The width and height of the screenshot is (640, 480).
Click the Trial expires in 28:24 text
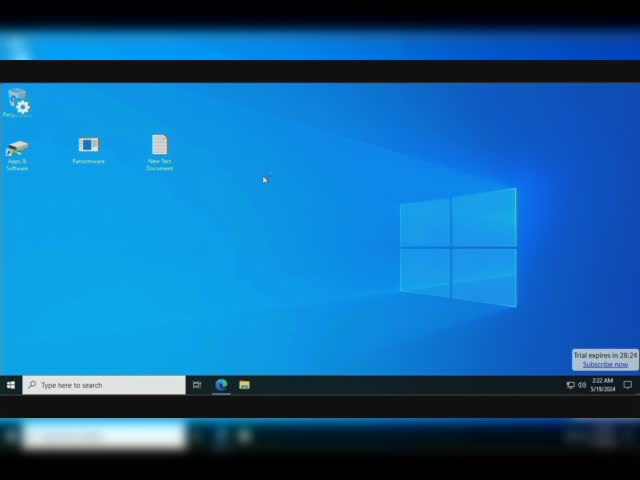tap(605, 355)
